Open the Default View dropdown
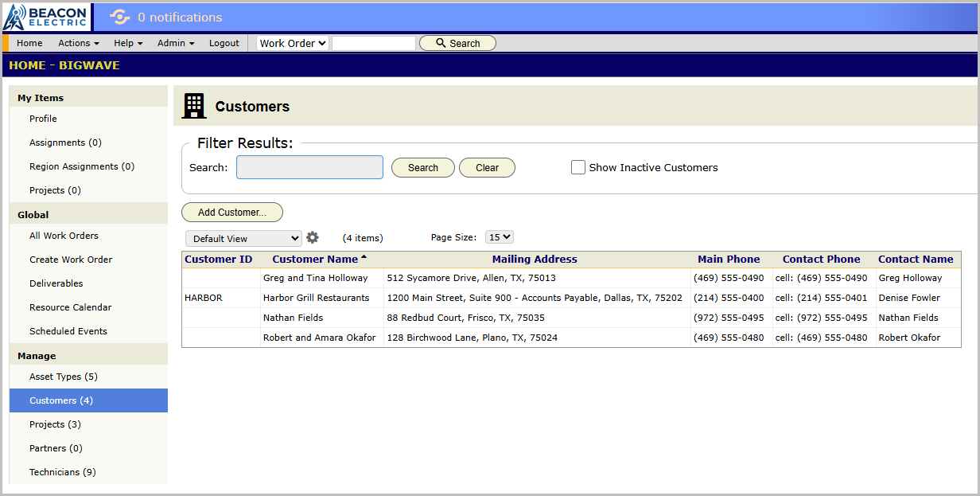The image size is (980, 496). coord(243,238)
